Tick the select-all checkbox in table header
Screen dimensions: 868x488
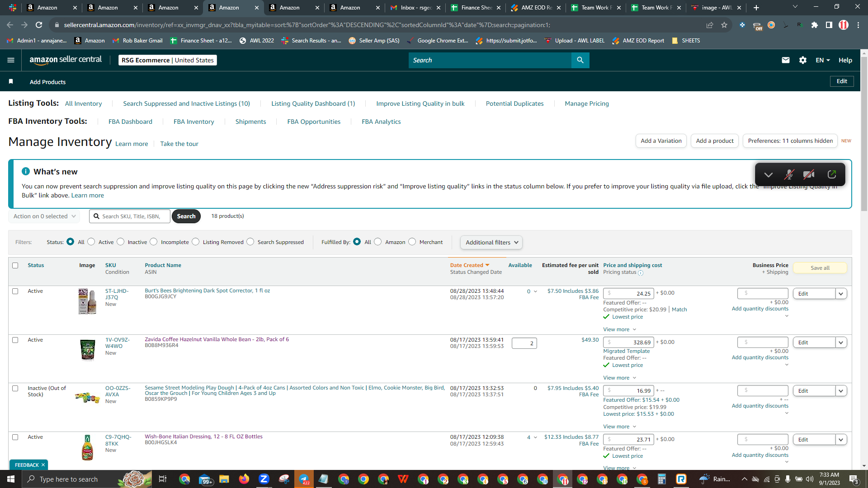click(x=15, y=265)
